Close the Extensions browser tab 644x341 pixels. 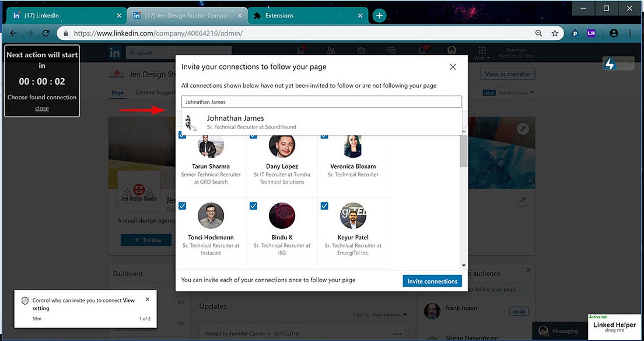(360, 16)
